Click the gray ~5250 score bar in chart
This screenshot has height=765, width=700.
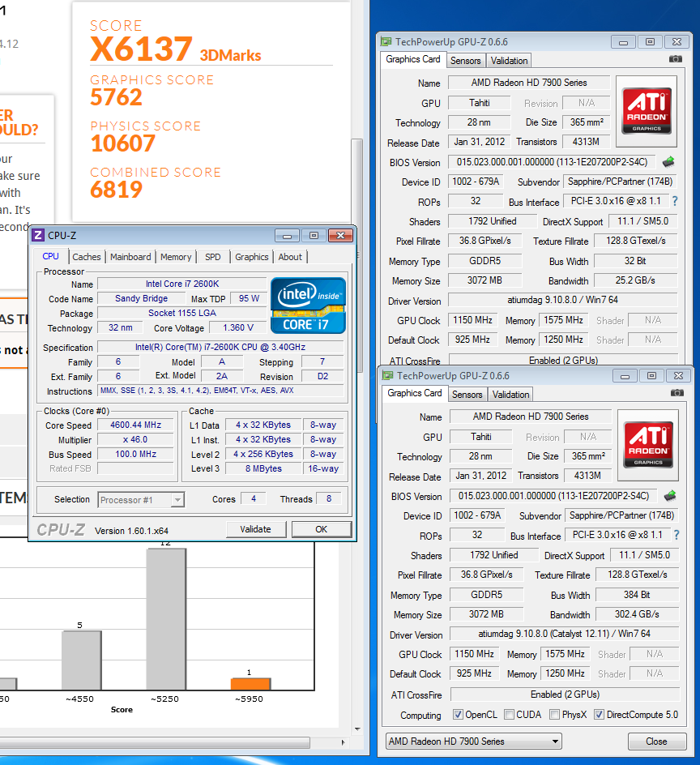[x=166, y=618]
